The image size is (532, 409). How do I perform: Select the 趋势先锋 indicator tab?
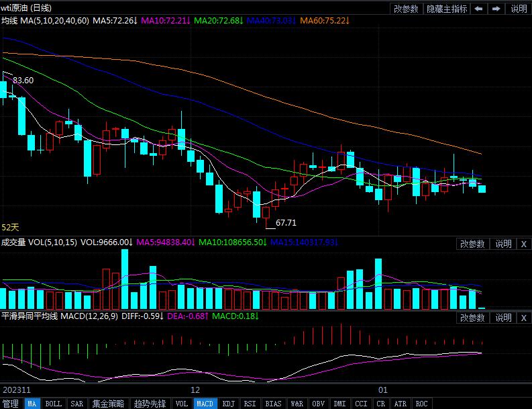point(150,404)
